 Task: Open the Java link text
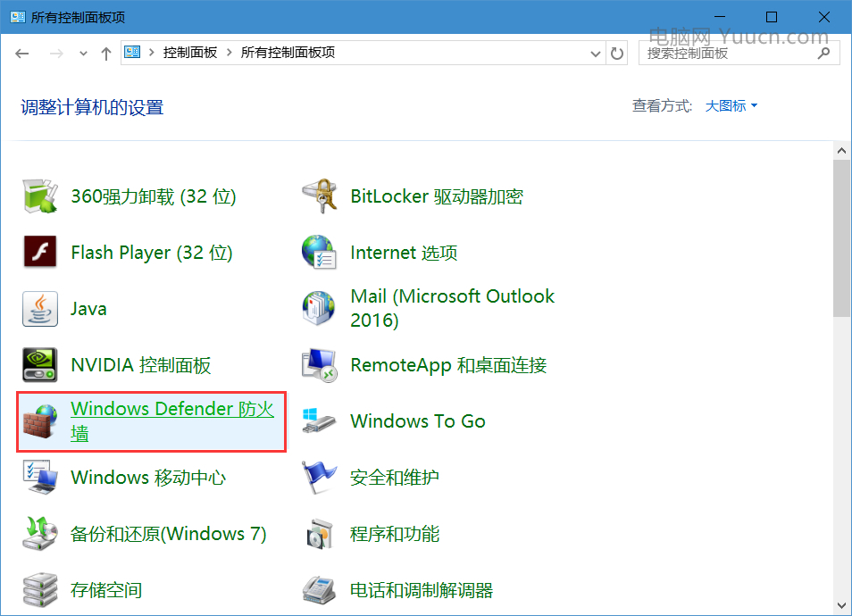click(x=88, y=309)
